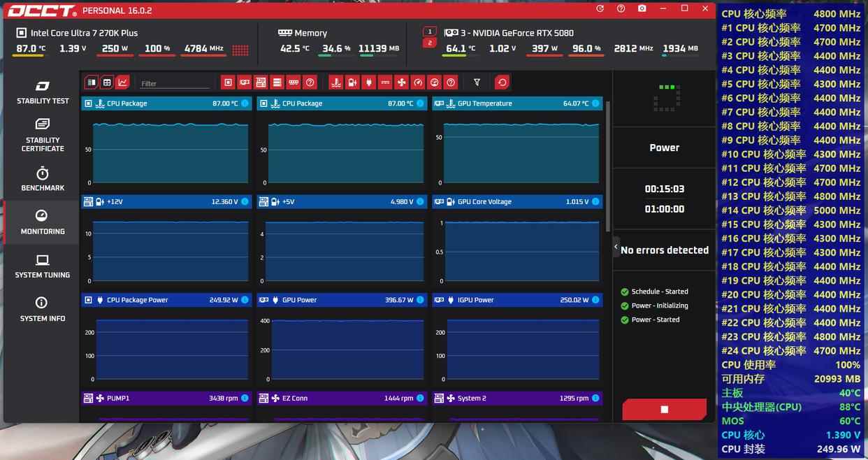Switch monitoring to grid view layout
This screenshot has width=868, height=460.
pos(107,82)
